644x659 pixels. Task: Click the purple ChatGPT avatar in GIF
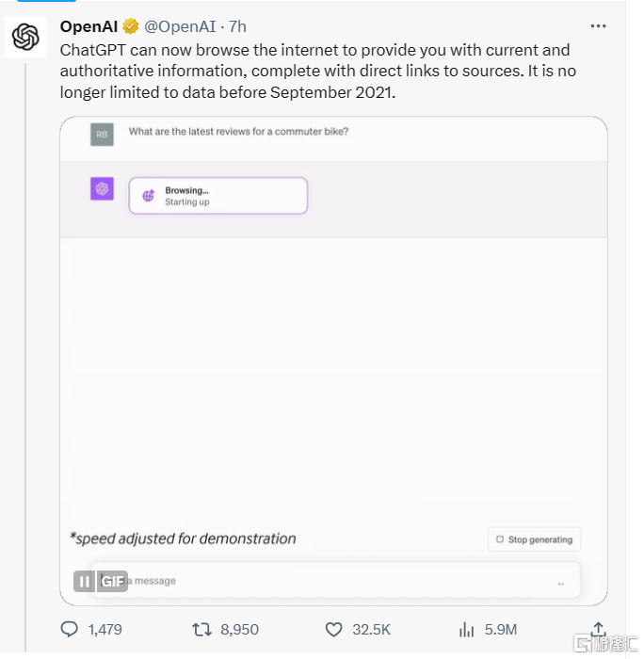[102, 189]
